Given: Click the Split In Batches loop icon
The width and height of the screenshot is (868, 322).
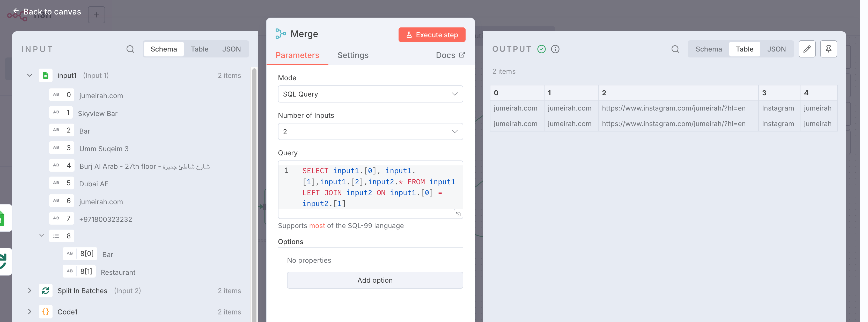Looking at the screenshot, I should point(46,291).
